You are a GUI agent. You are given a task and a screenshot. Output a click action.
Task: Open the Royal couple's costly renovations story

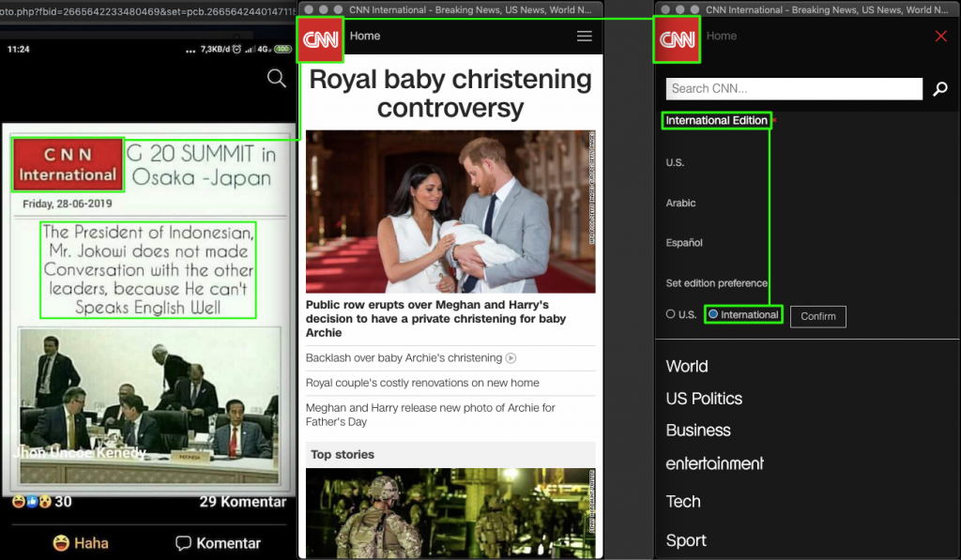pyautogui.click(x=422, y=383)
